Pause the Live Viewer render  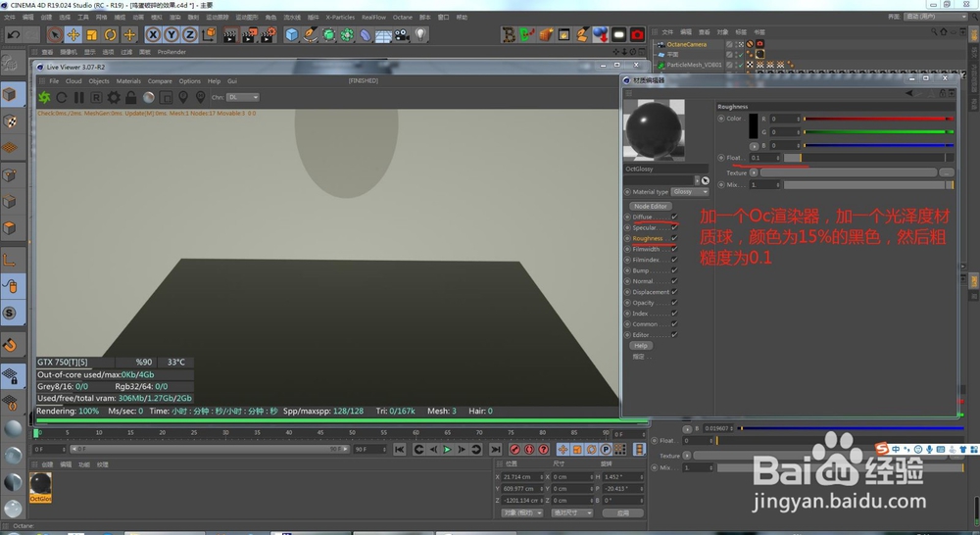[x=78, y=98]
